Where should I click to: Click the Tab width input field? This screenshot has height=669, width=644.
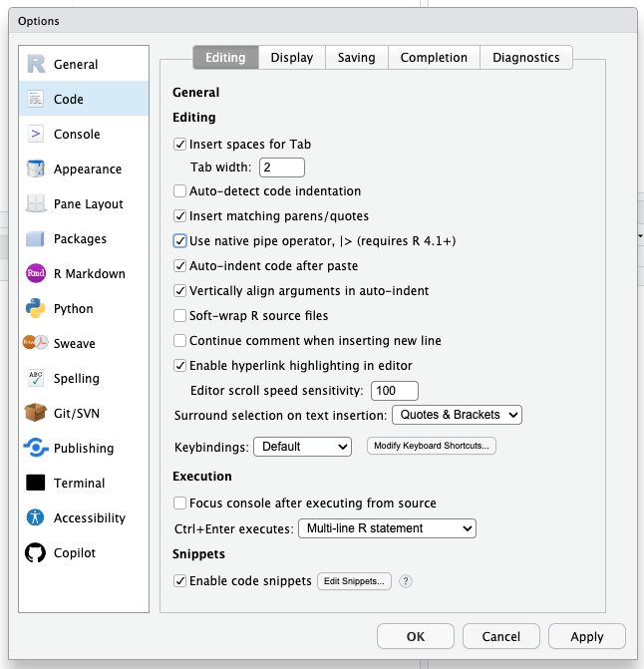[x=282, y=167]
